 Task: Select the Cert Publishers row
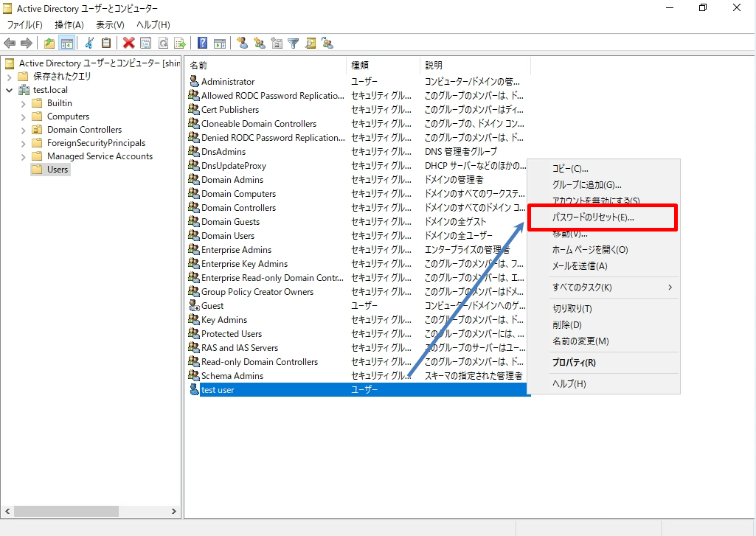tap(358, 110)
